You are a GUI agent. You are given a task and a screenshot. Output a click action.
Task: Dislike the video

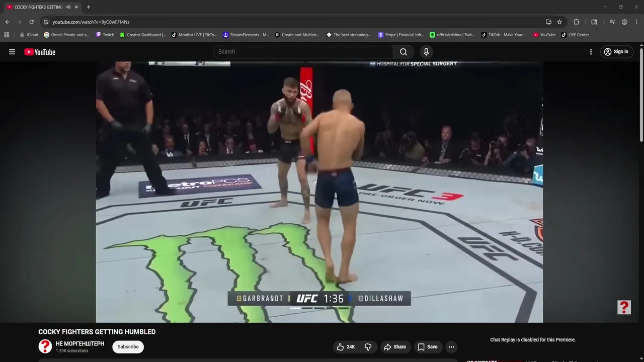(x=368, y=347)
